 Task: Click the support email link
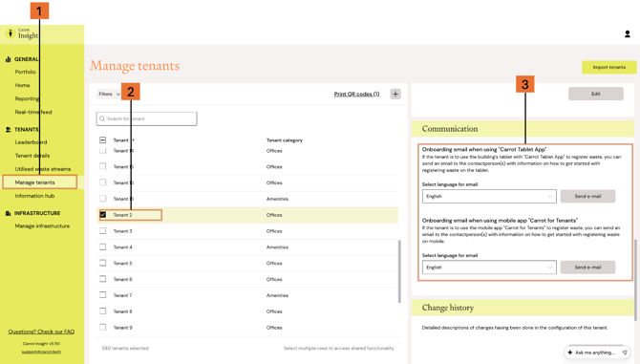pos(41,352)
